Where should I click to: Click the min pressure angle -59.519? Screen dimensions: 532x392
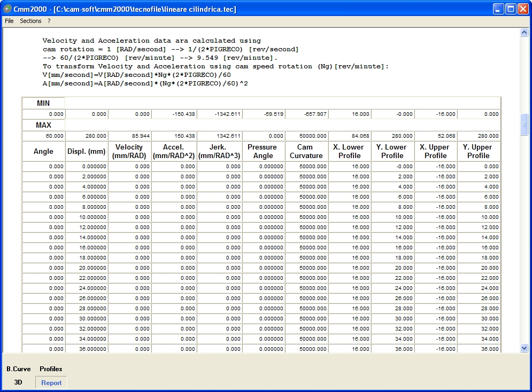point(264,114)
